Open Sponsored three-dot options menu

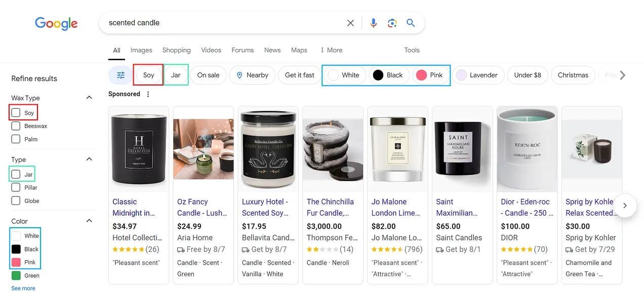[148, 94]
